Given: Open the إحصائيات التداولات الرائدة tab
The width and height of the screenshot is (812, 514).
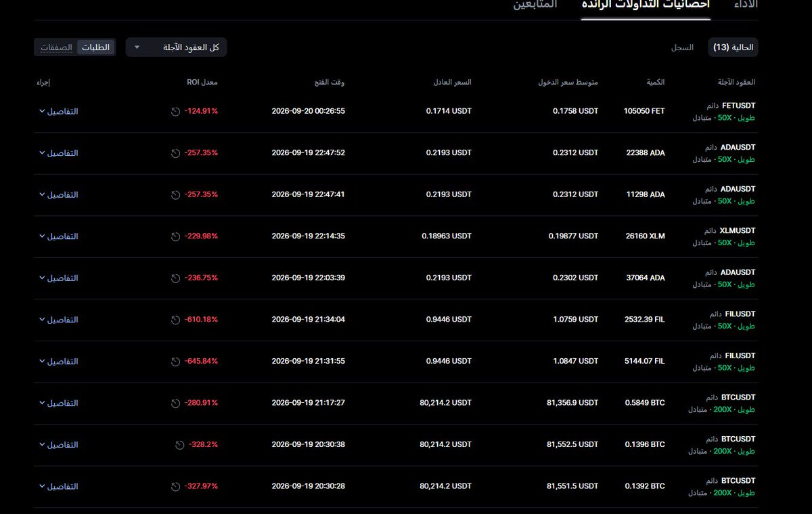Looking at the screenshot, I should click(x=646, y=5).
